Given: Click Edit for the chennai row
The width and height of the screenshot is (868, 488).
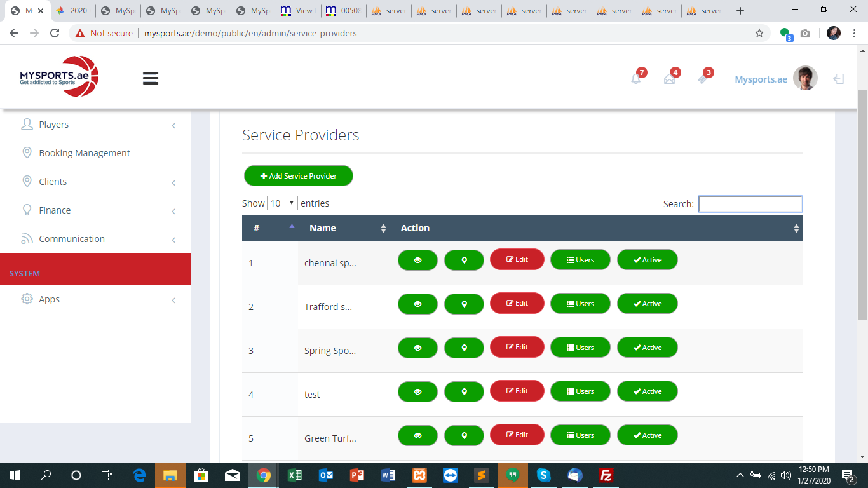Looking at the screenshot, I should 517,259.
